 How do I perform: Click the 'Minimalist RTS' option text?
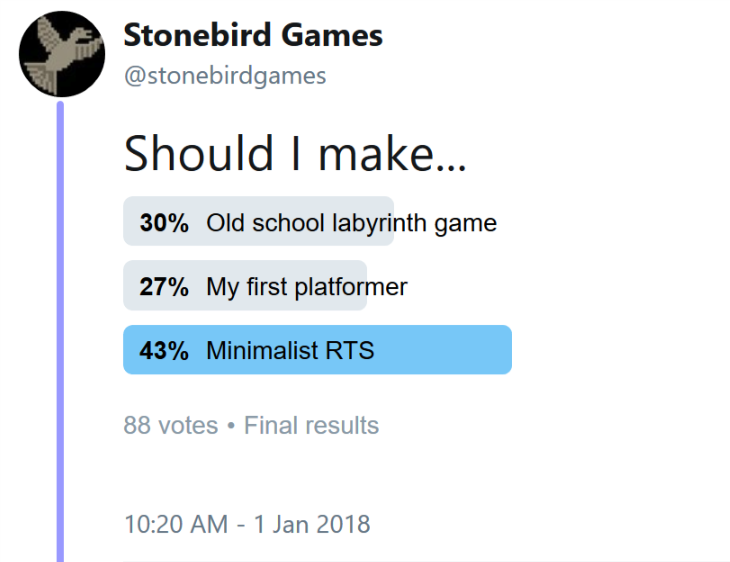(290, 350)
